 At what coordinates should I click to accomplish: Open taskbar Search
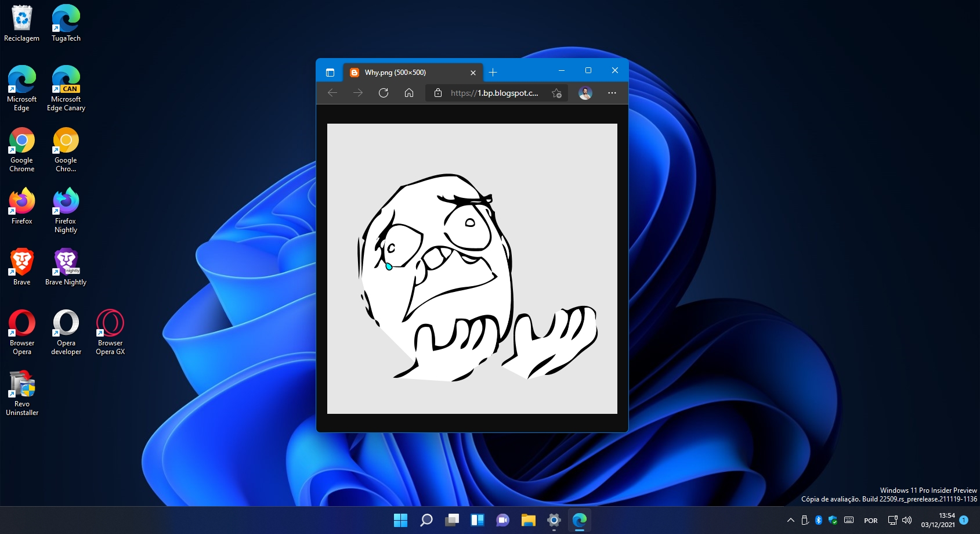[x=426, y=520]
